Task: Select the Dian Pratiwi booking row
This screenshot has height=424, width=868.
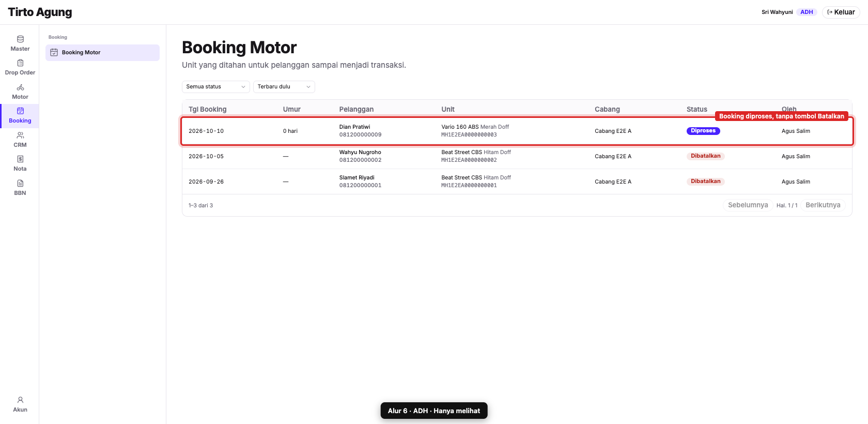Action: coord(517,131)
